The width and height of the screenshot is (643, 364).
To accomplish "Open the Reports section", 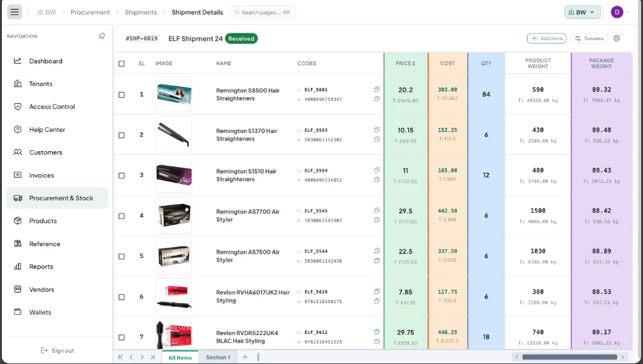I will (x=57, y=267).
